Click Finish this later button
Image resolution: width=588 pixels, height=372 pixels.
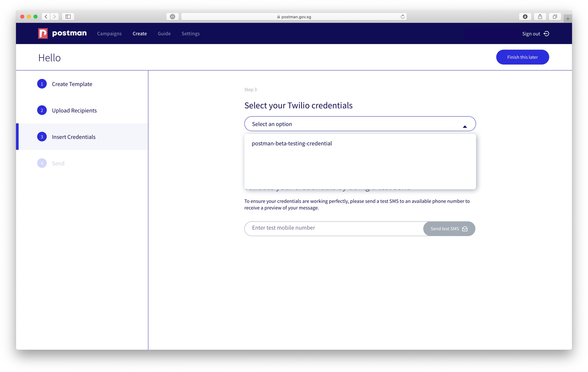(522, 57)
